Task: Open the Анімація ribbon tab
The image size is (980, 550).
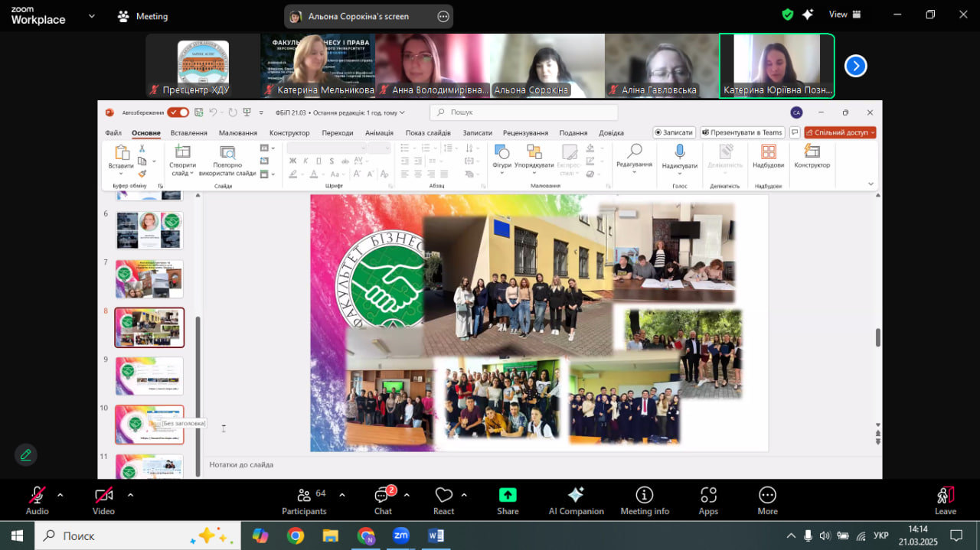Action: tap(379, 132)
